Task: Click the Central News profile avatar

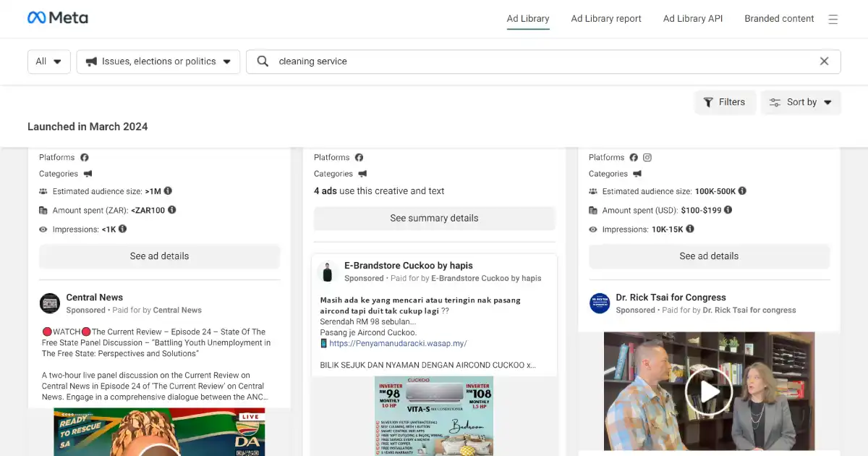Action: click(x=50, y=303)
